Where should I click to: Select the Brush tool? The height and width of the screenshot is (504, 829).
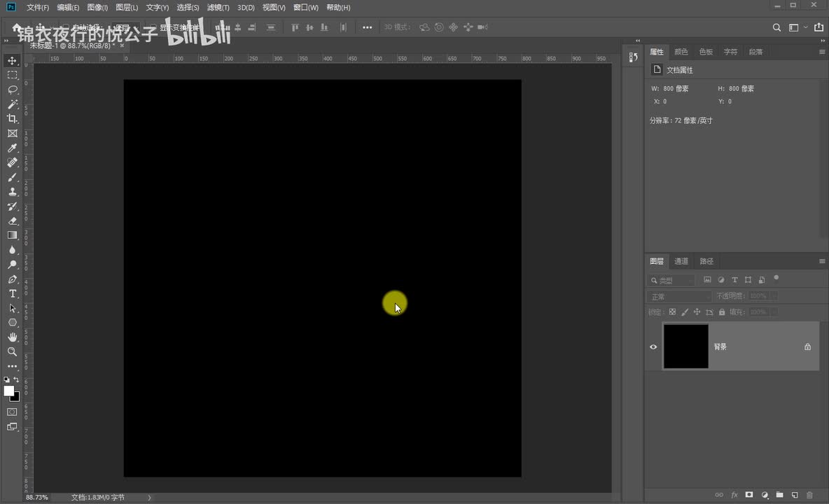tap(12, 178)
